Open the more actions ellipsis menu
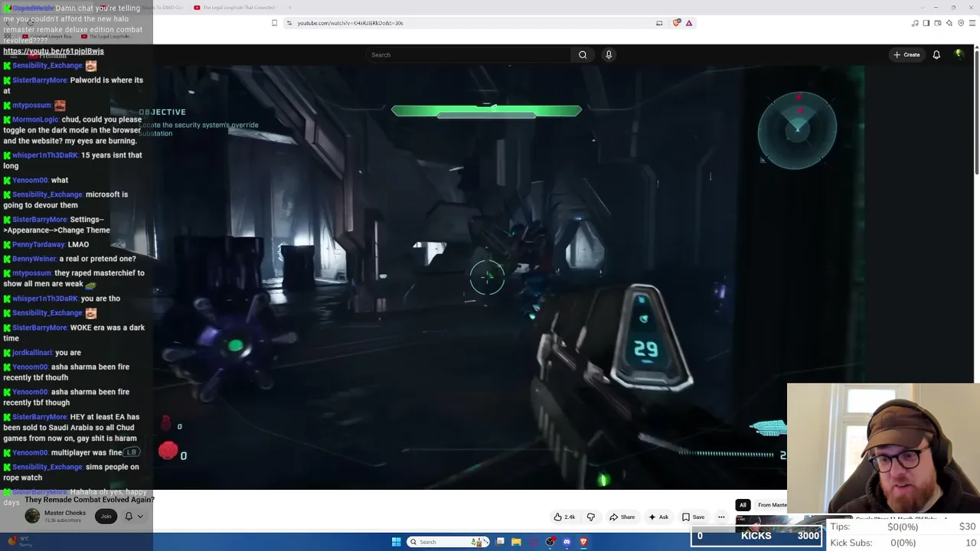 721,517
